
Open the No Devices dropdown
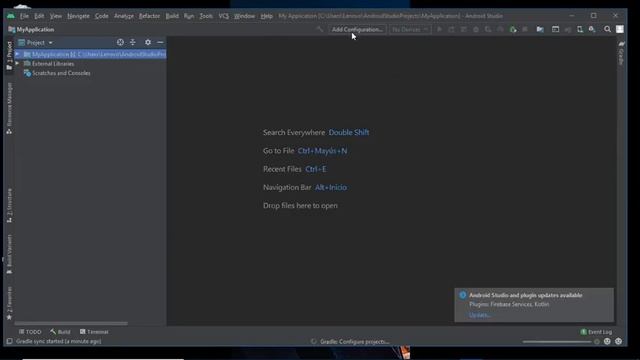[410, 29]
